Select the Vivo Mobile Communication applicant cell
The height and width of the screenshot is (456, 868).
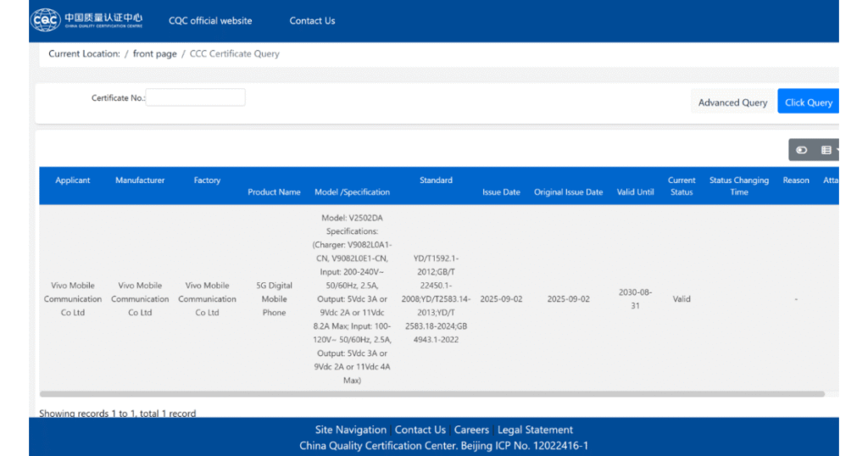coord(73,299)
